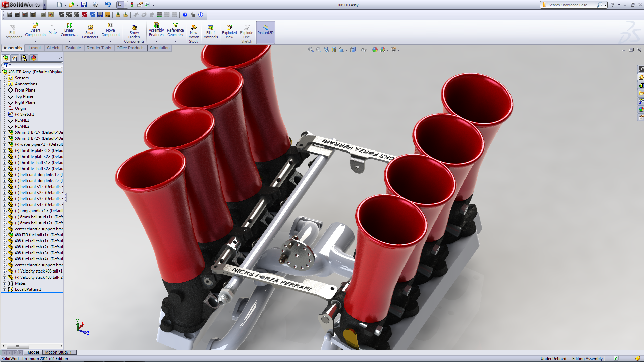Open Insert Components dropdown arrow
644x362 pixels.
[35, 42]
